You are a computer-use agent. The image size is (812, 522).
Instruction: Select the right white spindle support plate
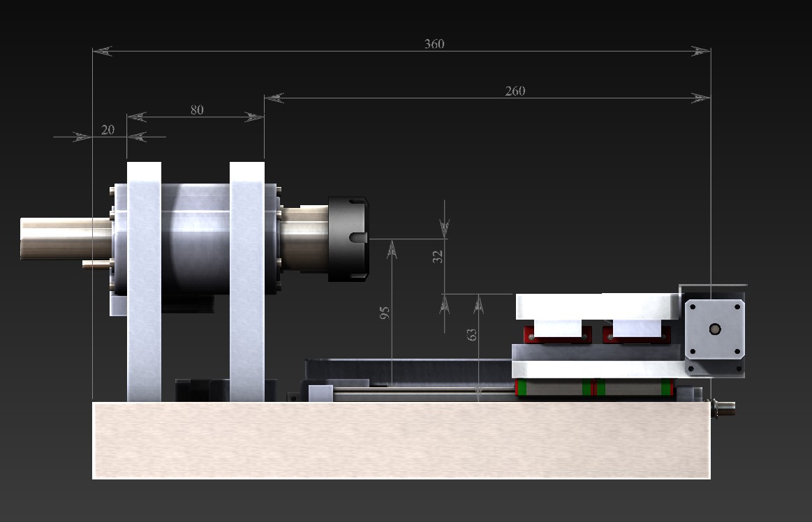point(247,282)
